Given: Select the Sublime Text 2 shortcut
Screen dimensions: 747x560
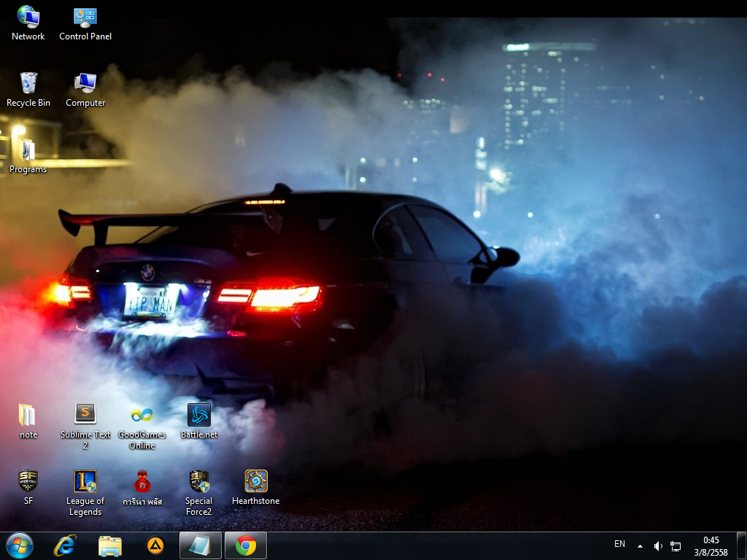Looking at the screenshot, I should pyautogui.click(x=85, y=427).
